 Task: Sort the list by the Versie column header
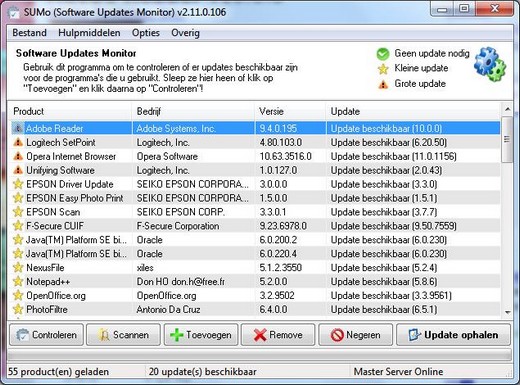pos(290,111)
